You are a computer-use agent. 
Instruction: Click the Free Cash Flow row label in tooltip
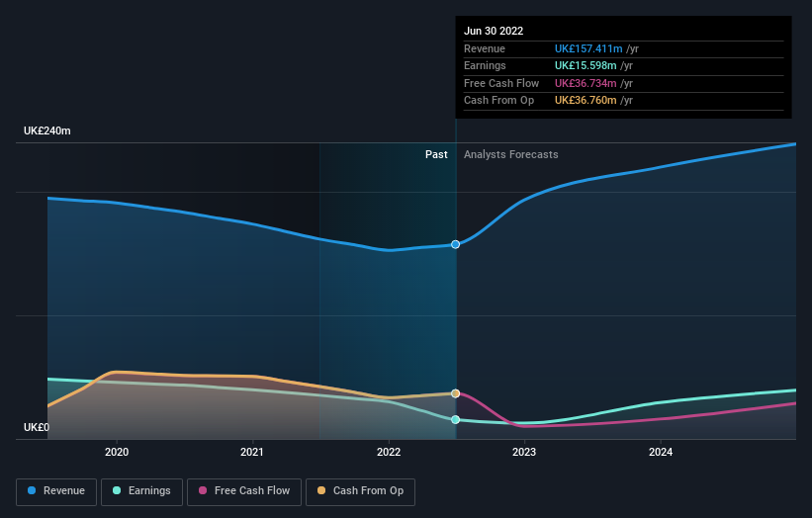(501, 83)
